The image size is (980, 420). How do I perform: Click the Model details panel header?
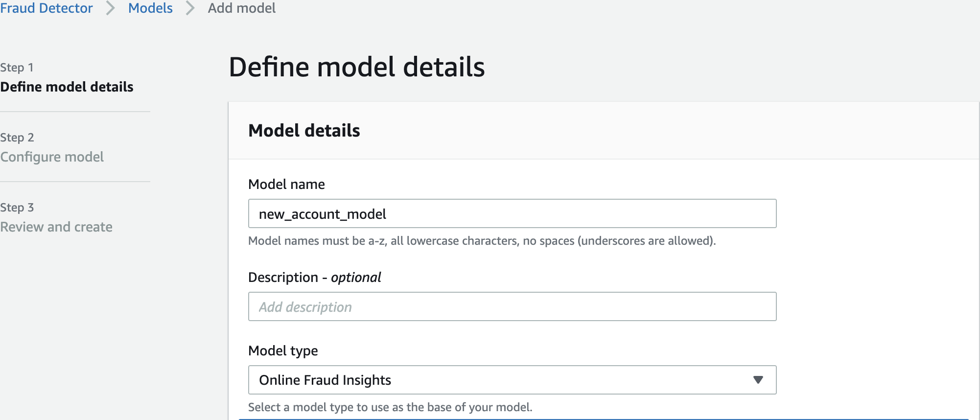(x=304, y=131)
